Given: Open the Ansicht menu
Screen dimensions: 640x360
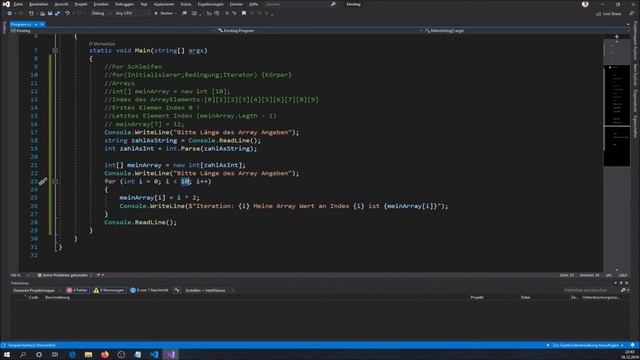Looking at the screenshot, I should point(62,4).
